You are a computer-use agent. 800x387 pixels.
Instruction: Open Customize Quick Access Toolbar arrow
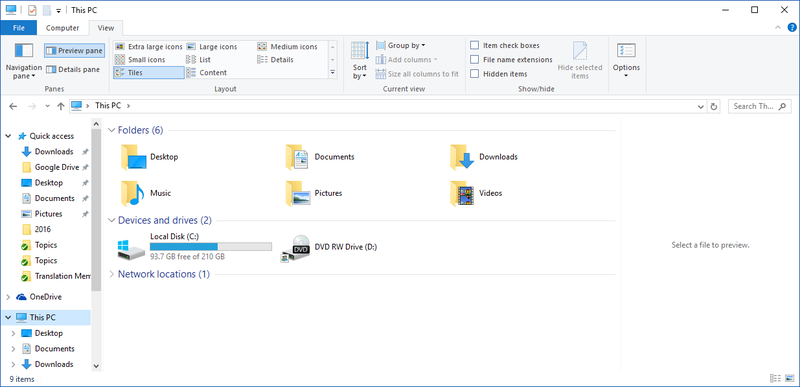pos(59,11)
